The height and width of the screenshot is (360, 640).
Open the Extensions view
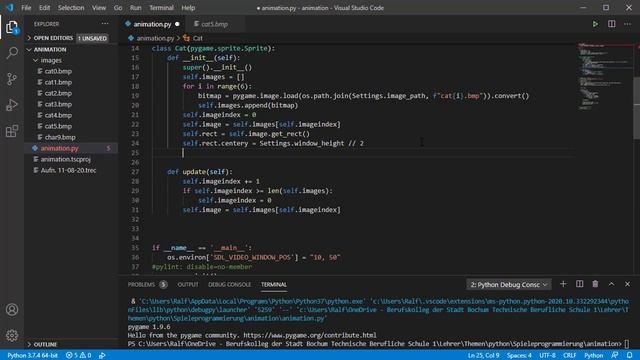12,131
